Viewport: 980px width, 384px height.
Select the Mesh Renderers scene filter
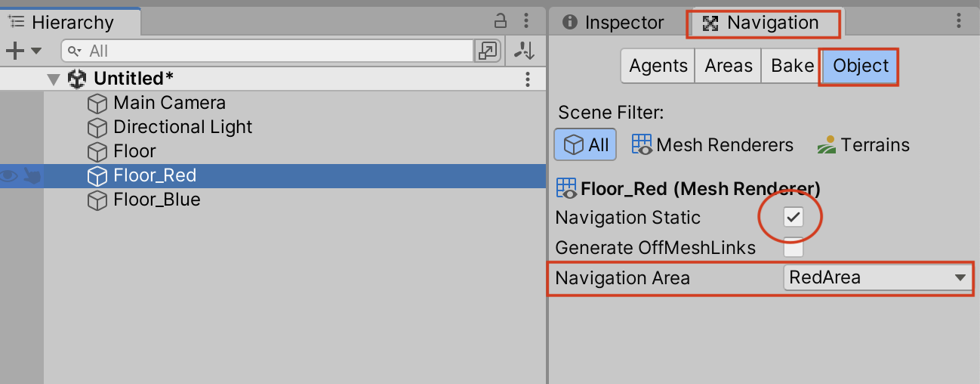pos(713,144)
